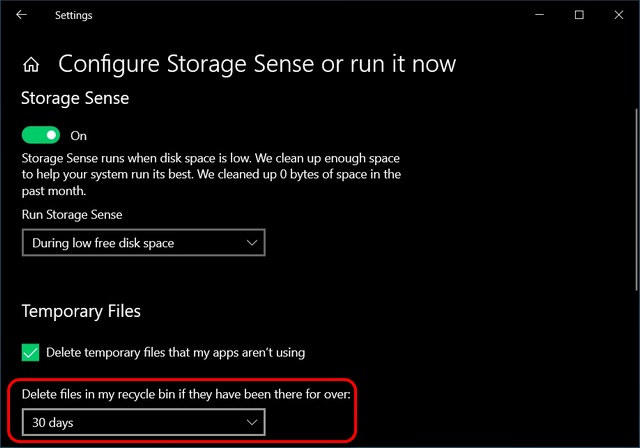Click the chevron in the 30 days dropdown

click(x=252, y=422)
